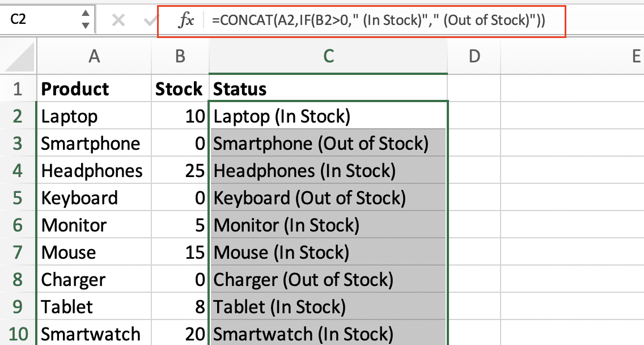Open the Name Box dropdown arrows
Image resolution: width=644 pixels, height=345 pixels.
tap(86, 19)
